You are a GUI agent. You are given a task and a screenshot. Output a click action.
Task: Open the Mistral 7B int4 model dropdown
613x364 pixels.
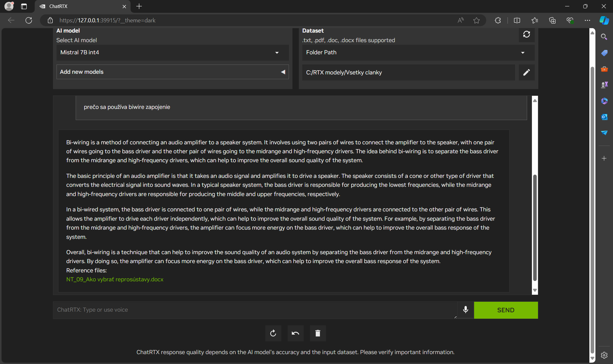coord(172,53)
